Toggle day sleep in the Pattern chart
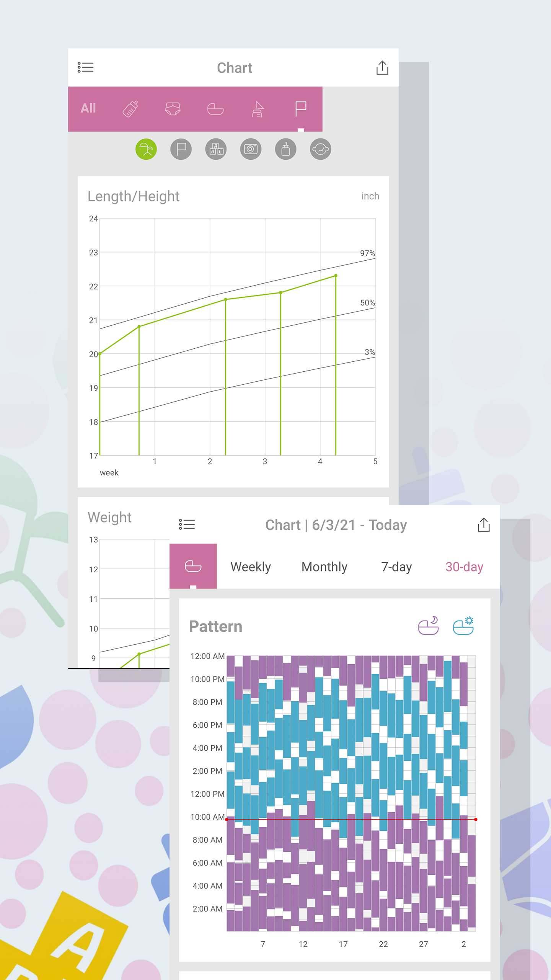Viewport: 551px width, 980px height. (462, 626)
